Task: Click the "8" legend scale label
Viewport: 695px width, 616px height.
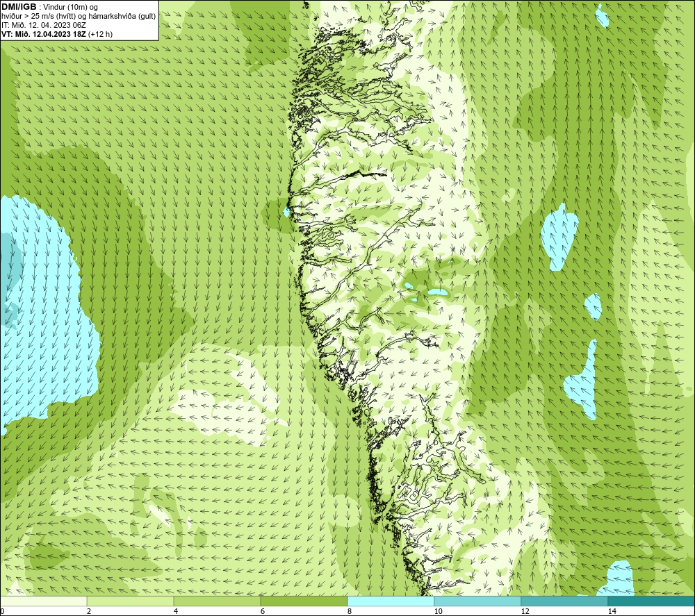Action: (350, 611)
